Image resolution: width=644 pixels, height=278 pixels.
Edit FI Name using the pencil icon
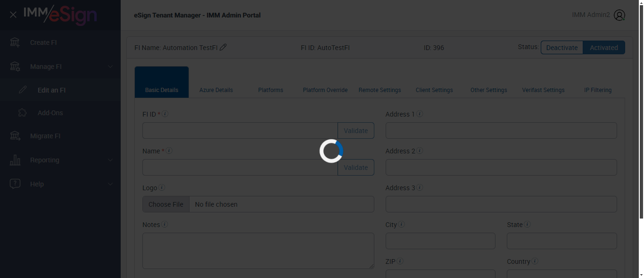[x=223, y=47]
